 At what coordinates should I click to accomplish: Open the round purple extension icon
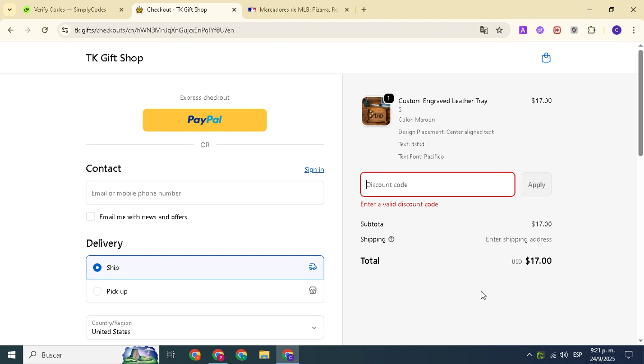point(540,30)
